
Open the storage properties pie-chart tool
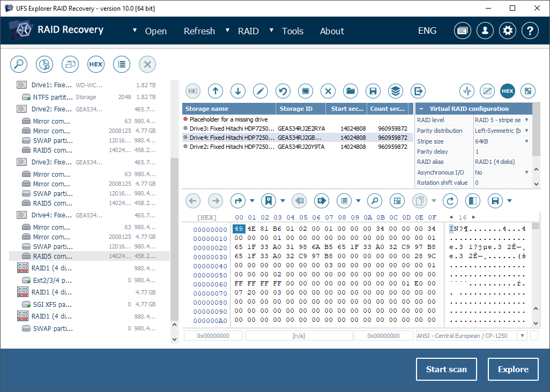tap(44, 64)
